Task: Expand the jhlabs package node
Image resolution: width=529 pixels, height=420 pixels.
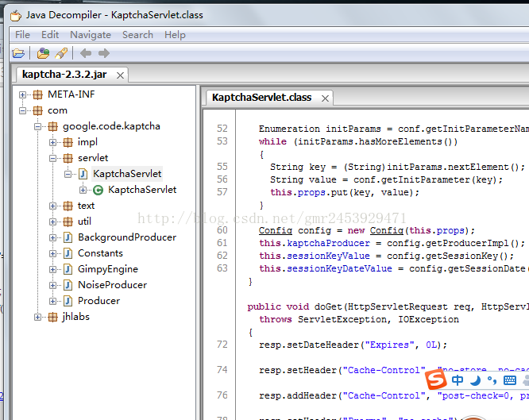Action: 38,317
